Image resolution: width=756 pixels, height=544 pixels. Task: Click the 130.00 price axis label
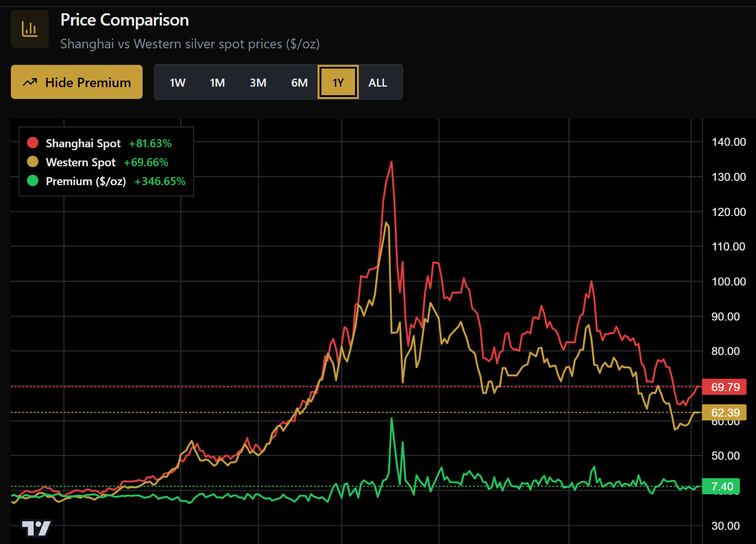pos(729,177)
